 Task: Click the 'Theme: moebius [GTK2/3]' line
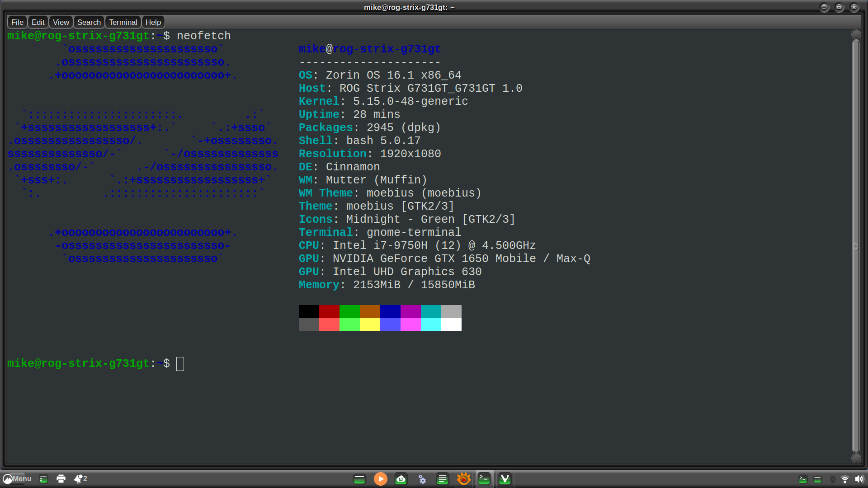pos(377,206)
